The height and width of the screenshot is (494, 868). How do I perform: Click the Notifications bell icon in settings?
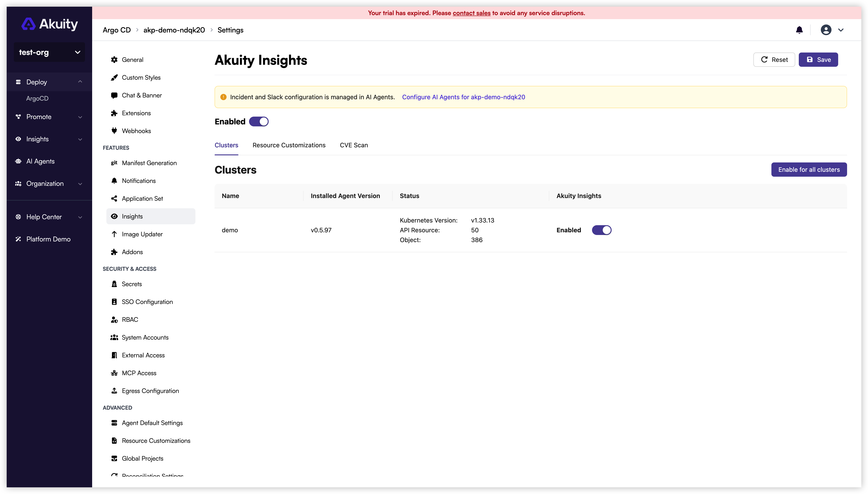coord(114,181)
